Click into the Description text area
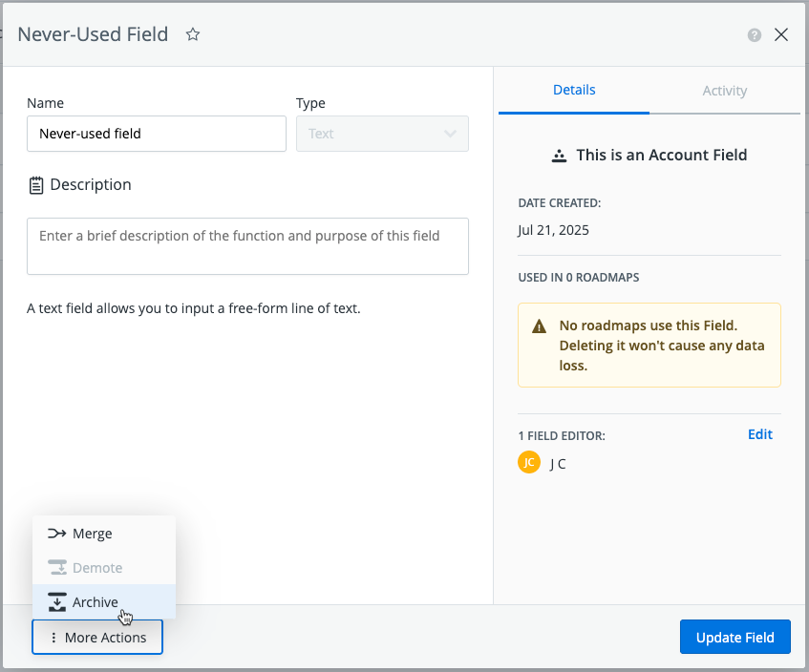This screenshot has height=672, width=809. (247, 246)
